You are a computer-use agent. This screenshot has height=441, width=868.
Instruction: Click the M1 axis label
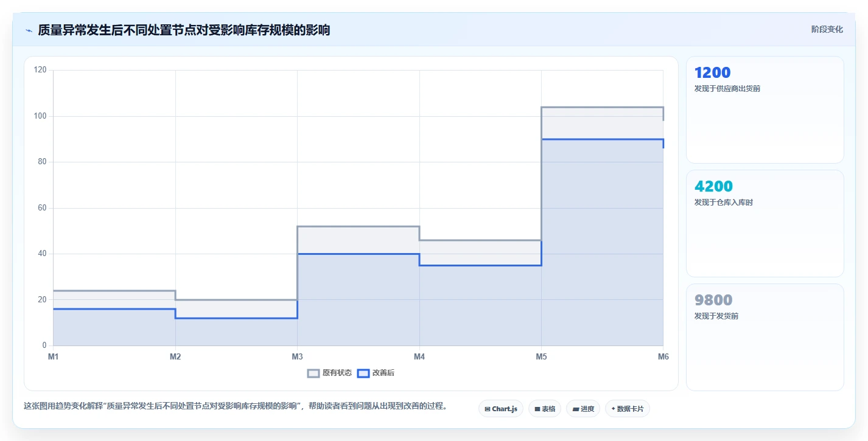pos(54,357)
